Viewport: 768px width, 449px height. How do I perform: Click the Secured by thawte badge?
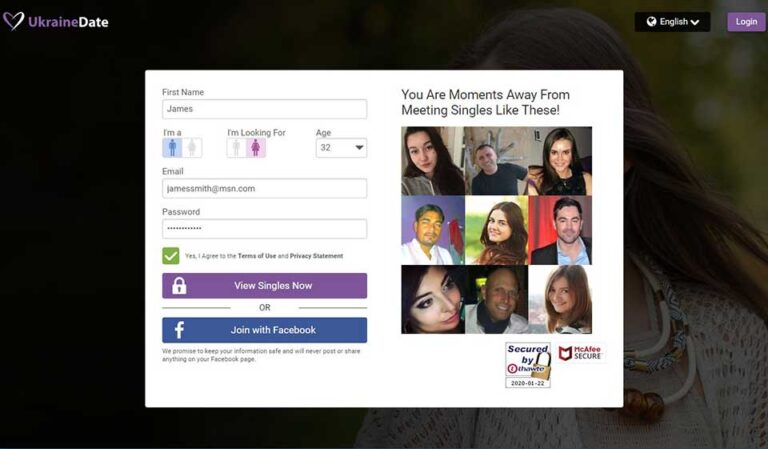(528, 365)
